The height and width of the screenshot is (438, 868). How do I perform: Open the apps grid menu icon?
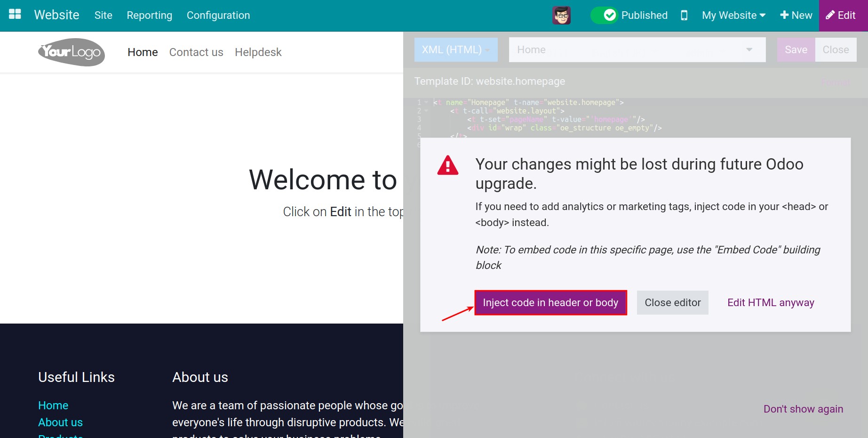pyautogui.click(x=15, y=15)
